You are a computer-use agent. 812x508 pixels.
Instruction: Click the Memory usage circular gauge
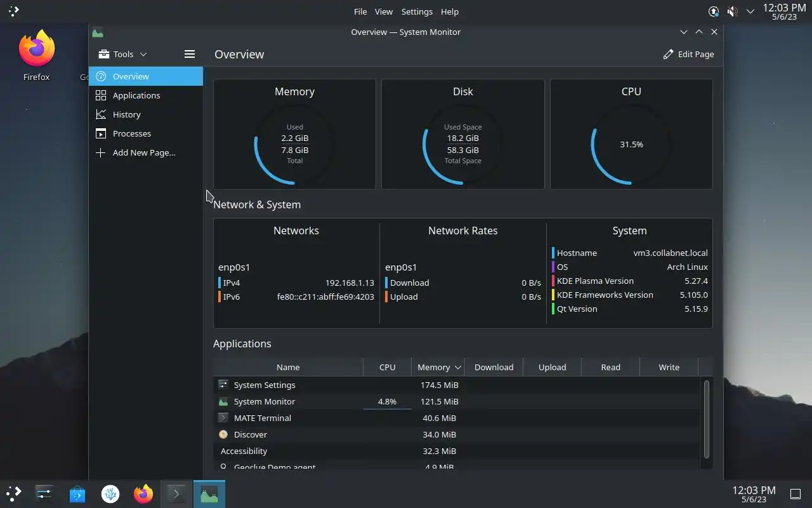294,145
